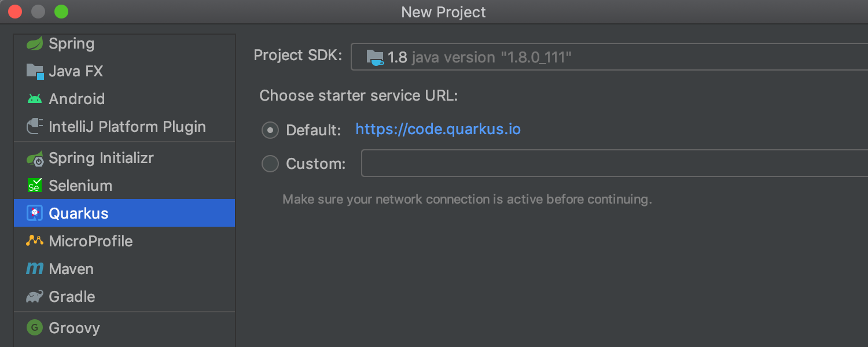This screenshot has height=347, width=868.
Task: Select Quarkus in the project type list
Action: point(79,213)
